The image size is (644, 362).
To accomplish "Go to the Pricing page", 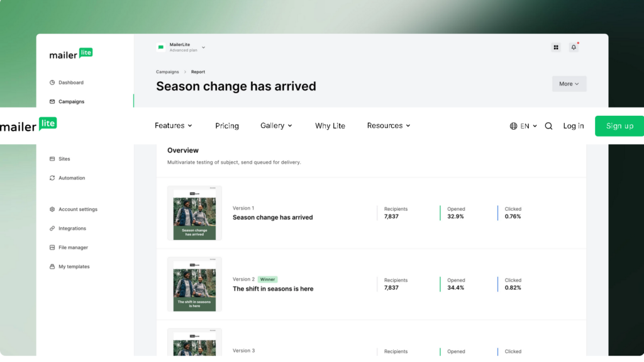I will click(x=227, y=126).
